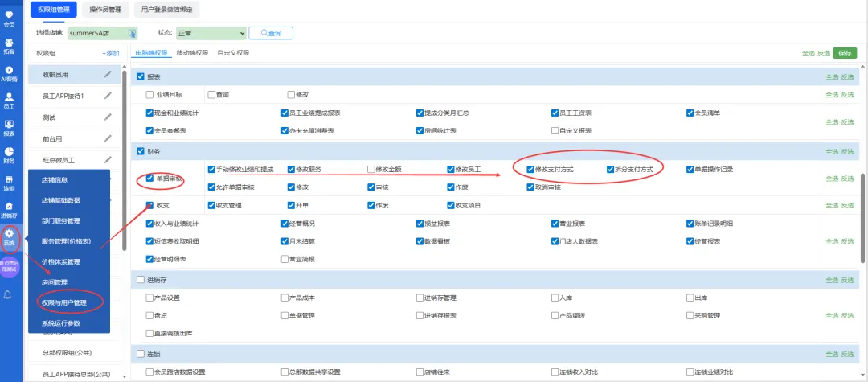Check the 修改金额 checkbox

[371, 169]
